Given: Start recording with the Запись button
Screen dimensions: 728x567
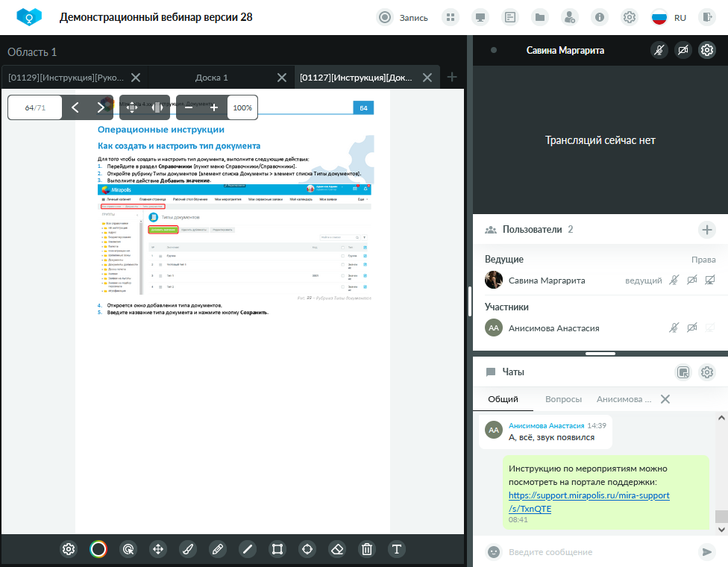Looking at the screenshot, I should pos(402,18).
